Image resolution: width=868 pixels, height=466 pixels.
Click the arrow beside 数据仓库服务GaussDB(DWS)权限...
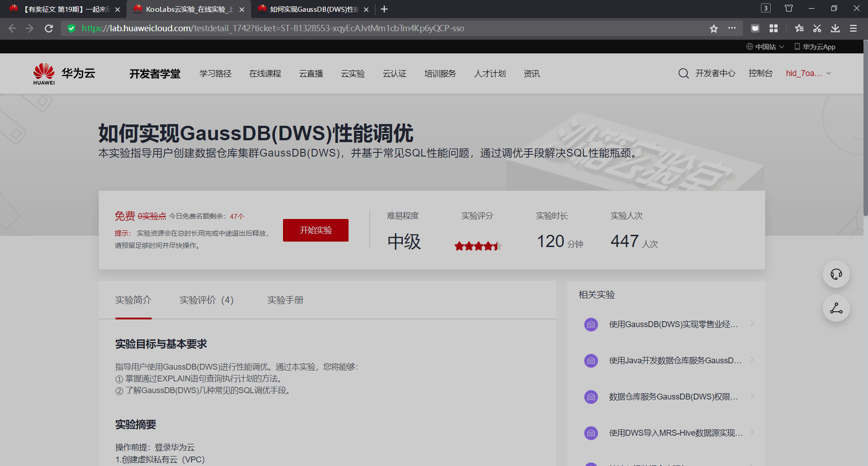coord(752,396)
